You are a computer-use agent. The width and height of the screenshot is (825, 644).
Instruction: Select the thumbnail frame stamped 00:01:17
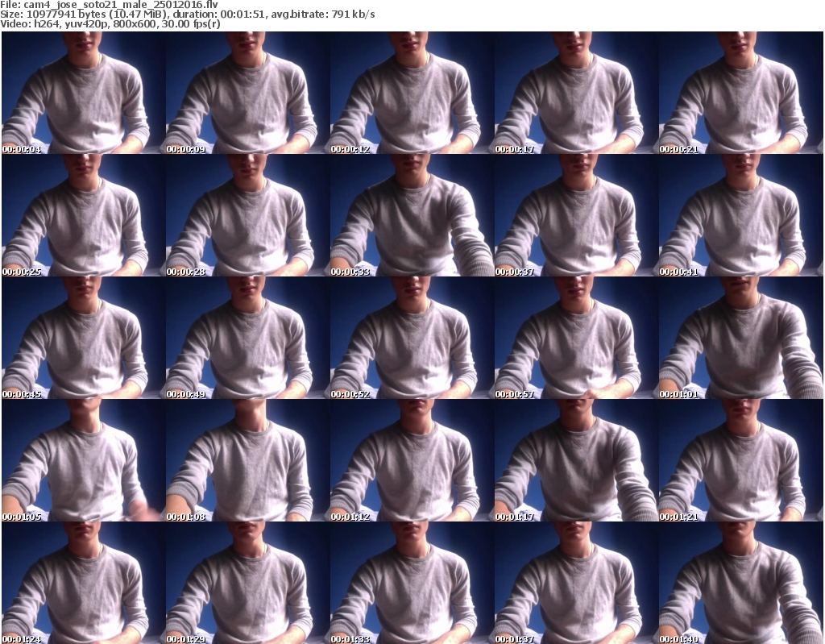(x=576, y=460)
